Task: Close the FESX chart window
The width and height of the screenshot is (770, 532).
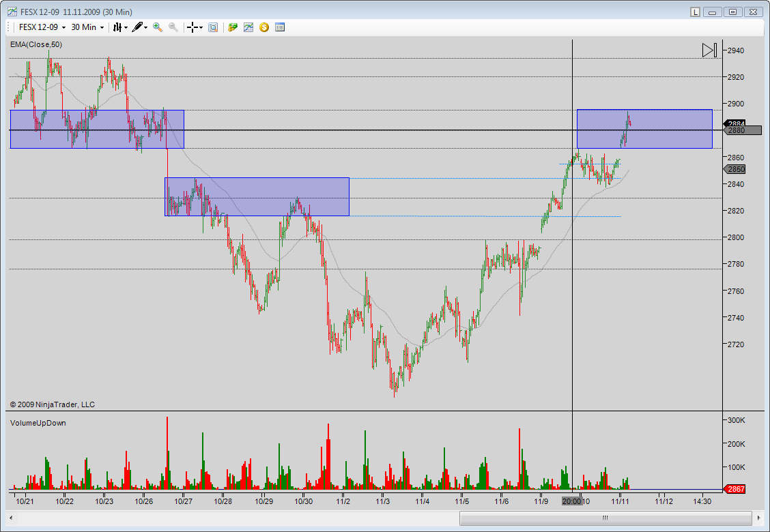Action: 753,12
